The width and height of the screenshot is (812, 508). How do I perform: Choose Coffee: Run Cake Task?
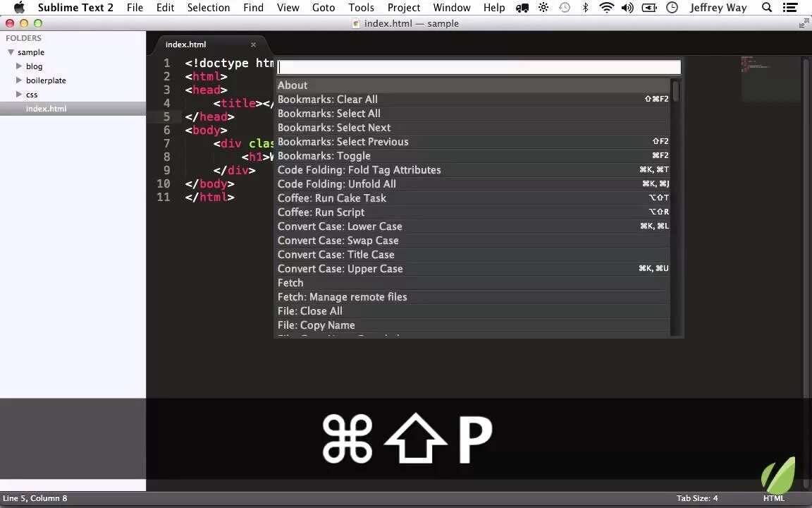click(x=474, y=198)
